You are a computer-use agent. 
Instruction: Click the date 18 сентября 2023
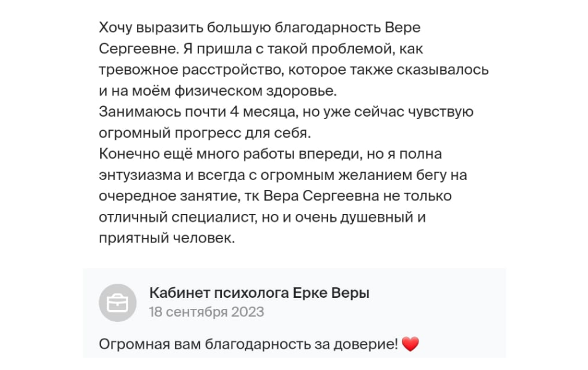click(206, 312)
